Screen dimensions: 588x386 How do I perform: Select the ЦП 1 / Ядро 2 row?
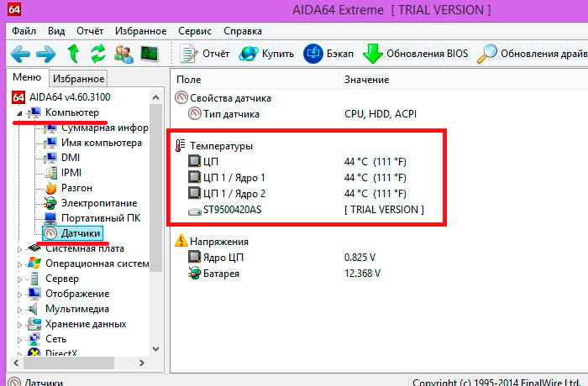[x=234, y=193]
